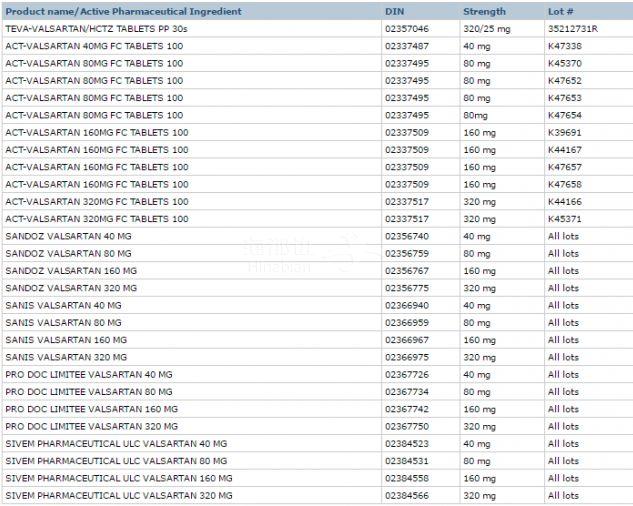Click DIN 02384531
The image size is (633, 506).
coord(407,461)
